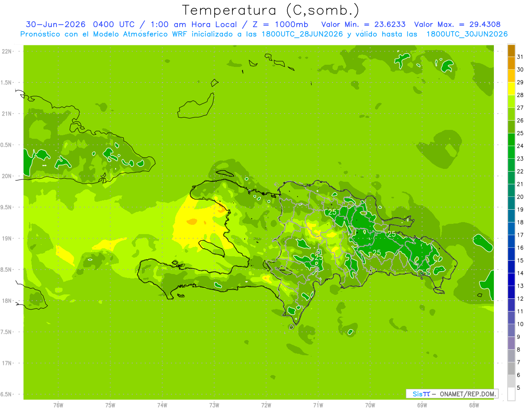The image size is (532, 411).
Task: Select the 'Z = 1000mb' level label
Action: click(280, 24)
